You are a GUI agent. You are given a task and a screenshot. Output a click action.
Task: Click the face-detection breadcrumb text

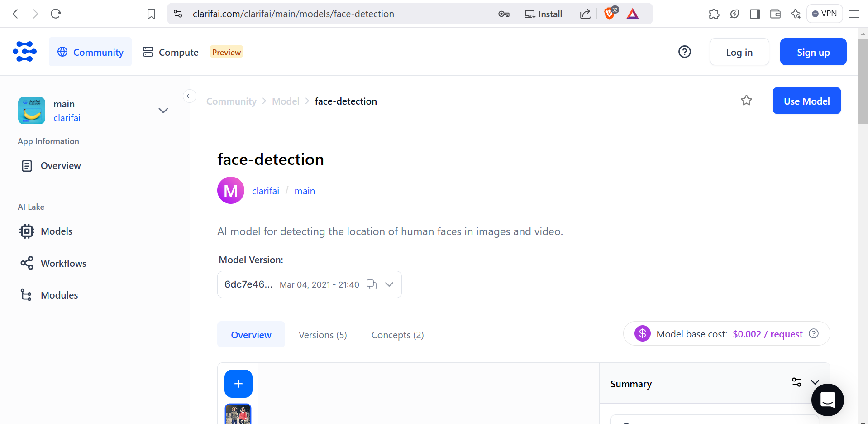[x=346, y=101]
